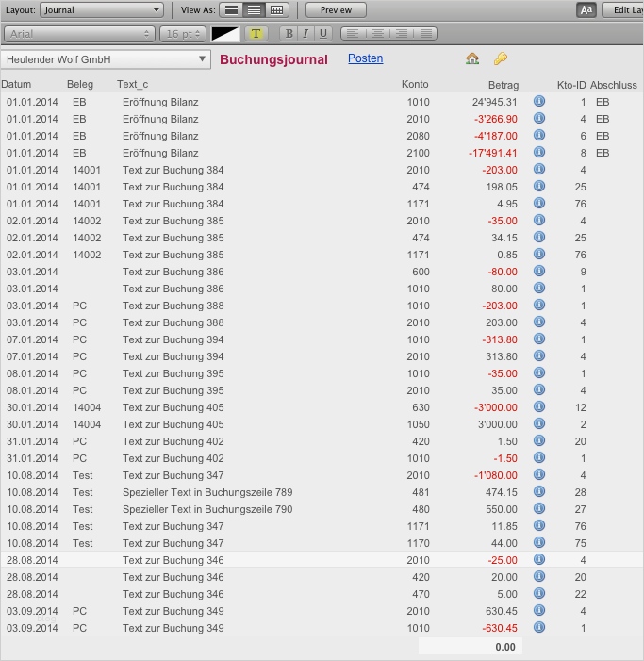The image size is (644, 661).
Task: Open info icon for the -25.00 row
Action: [x=539, y=559]
